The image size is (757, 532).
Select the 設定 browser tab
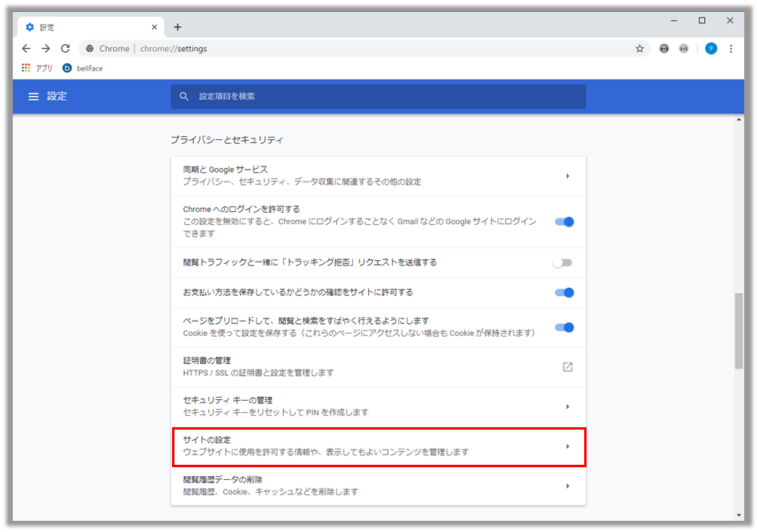(90, 27)
